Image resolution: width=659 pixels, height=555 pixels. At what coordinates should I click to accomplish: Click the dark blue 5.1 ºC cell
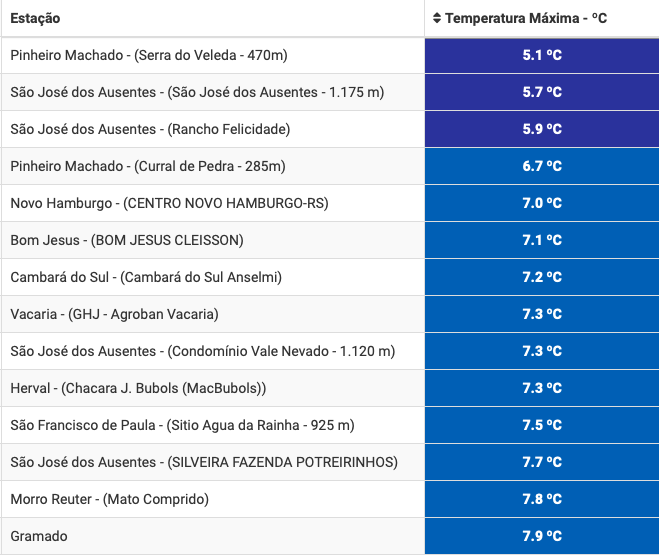(542, 55)
